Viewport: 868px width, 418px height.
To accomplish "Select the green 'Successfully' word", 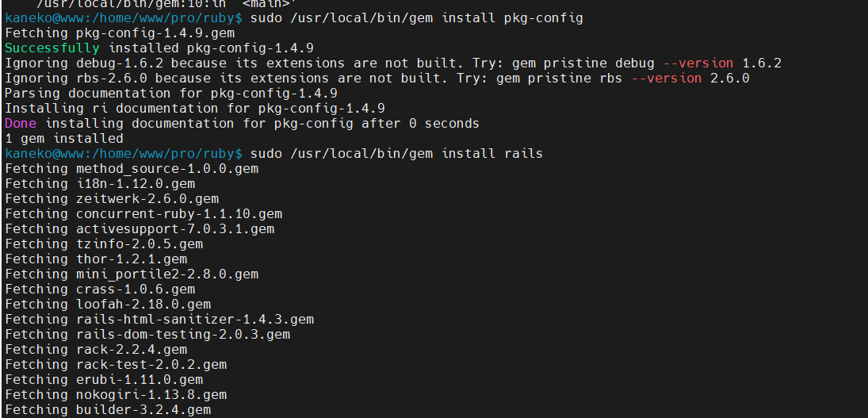I will coord(52,48).
